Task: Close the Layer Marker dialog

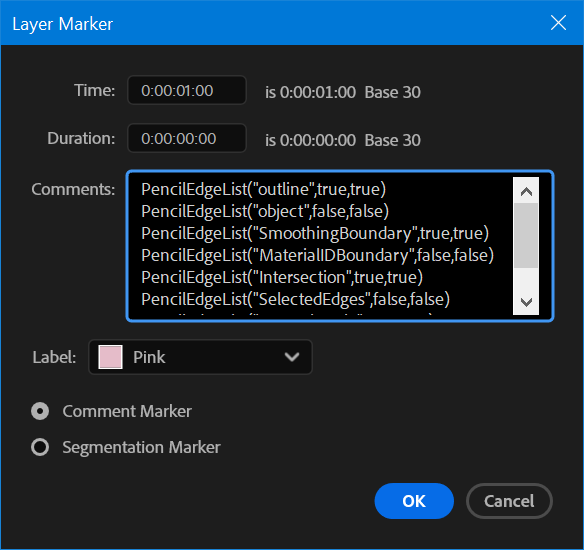Action: point(558,23)
